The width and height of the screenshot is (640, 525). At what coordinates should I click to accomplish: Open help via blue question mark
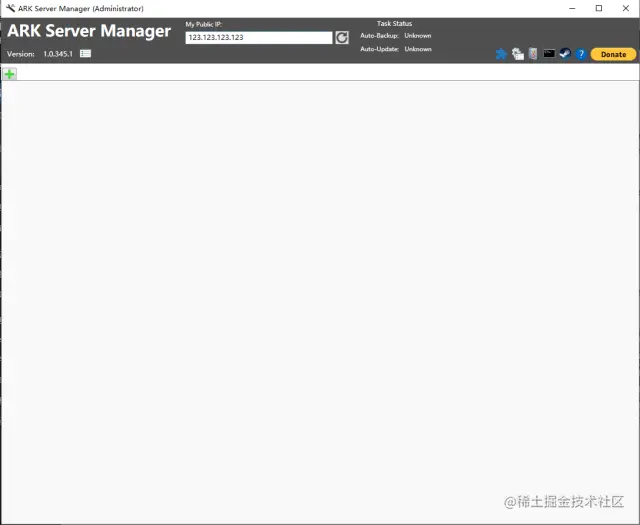coord(581,54)
